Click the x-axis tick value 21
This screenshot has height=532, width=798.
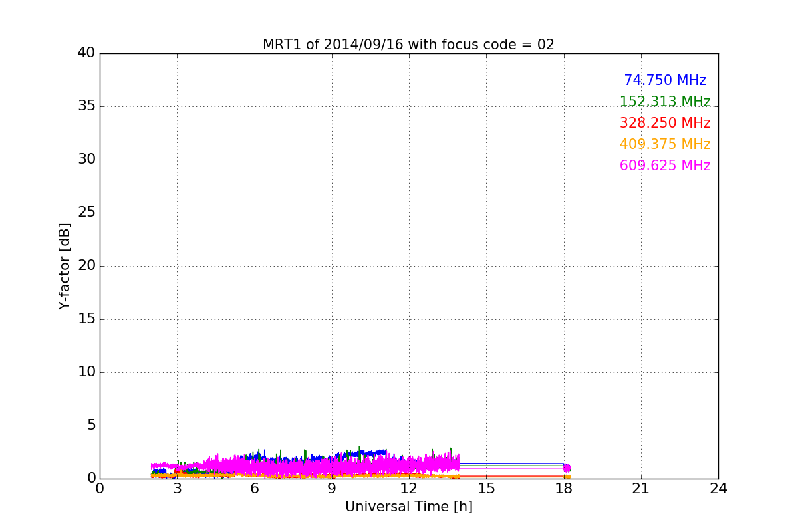[641, 489]
